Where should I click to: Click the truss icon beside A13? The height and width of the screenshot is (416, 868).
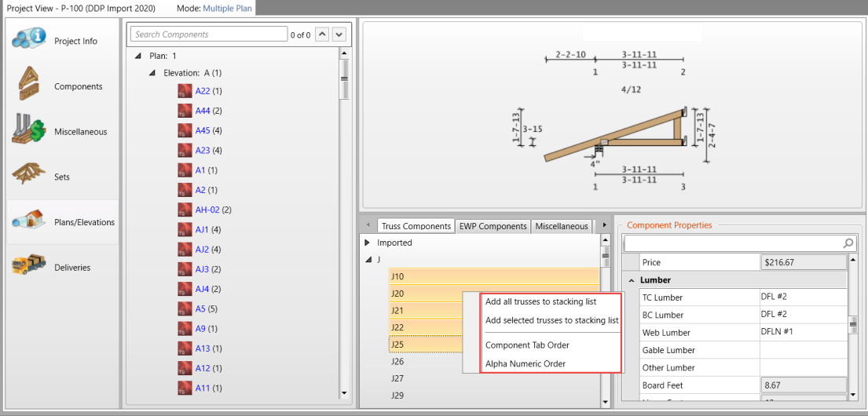click(185, 348)
